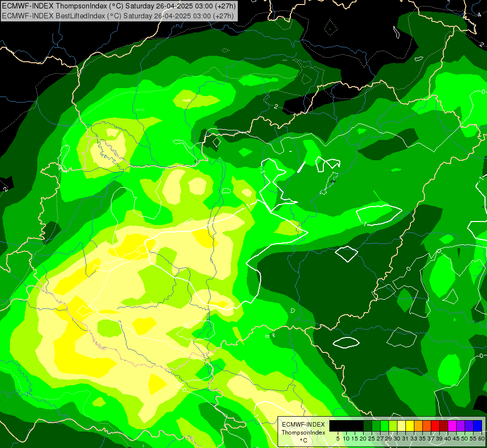The width and height of the screenshot is (487, 448).
Task: Click the legend label "ThompsonIndex"
Action: tap(303, 433)
